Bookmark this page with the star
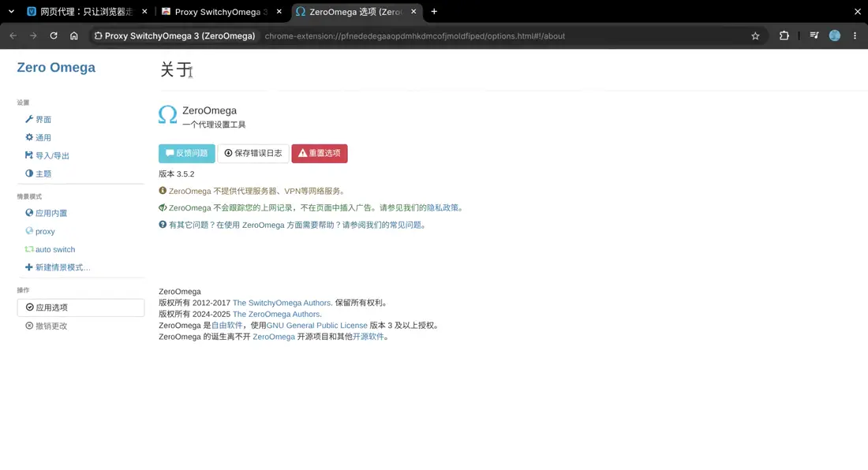The height and width of the screenshot is (470, 868). (755, 36)
